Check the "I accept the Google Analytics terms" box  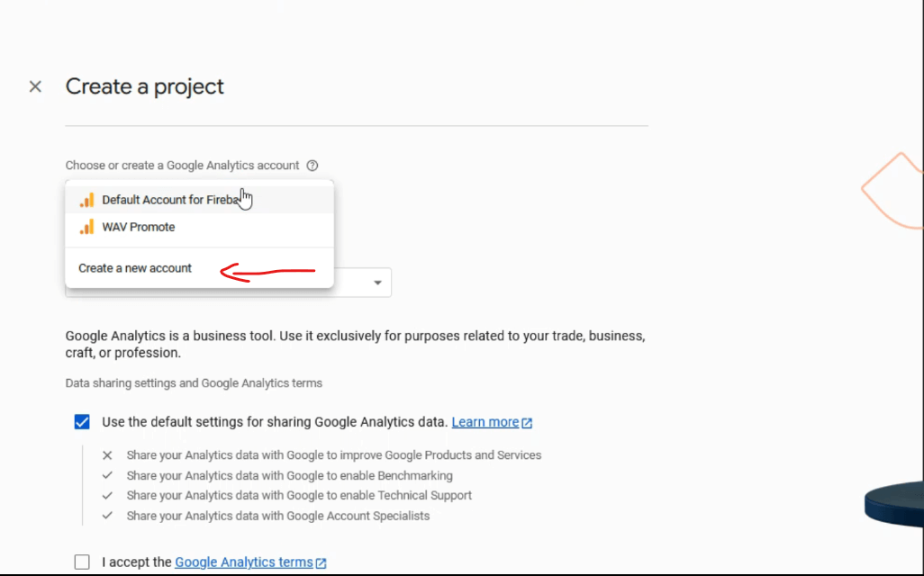[82, 562]
